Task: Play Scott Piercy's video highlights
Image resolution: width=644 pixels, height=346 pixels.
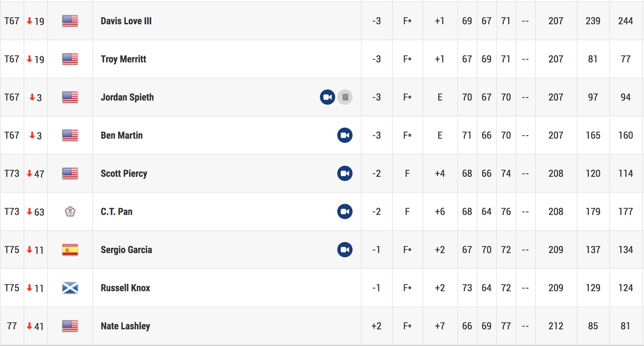Action: 345,173
